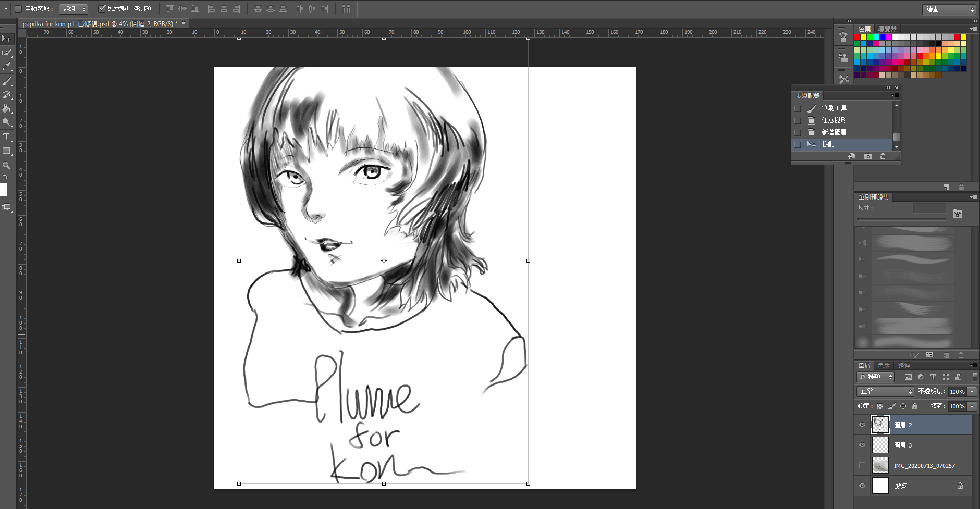Create new document from current history state
Image resolution: width=980 pixels, height=509 pixels.
[851, 156]
